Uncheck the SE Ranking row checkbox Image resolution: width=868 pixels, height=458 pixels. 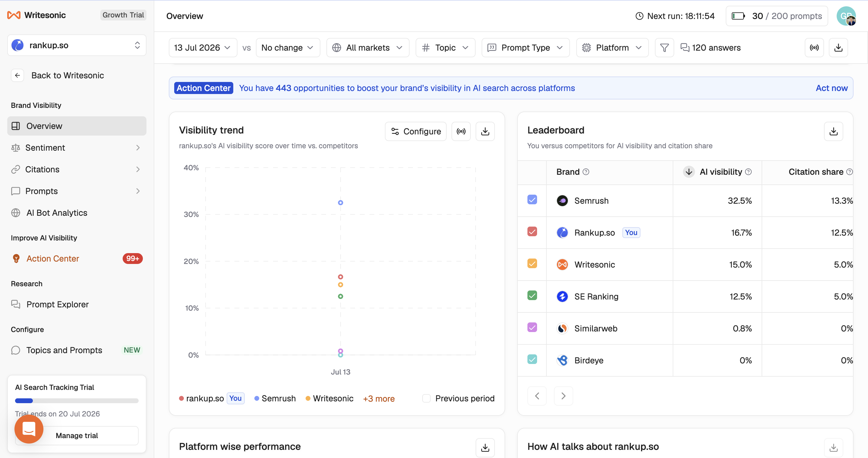coord(532,295)
